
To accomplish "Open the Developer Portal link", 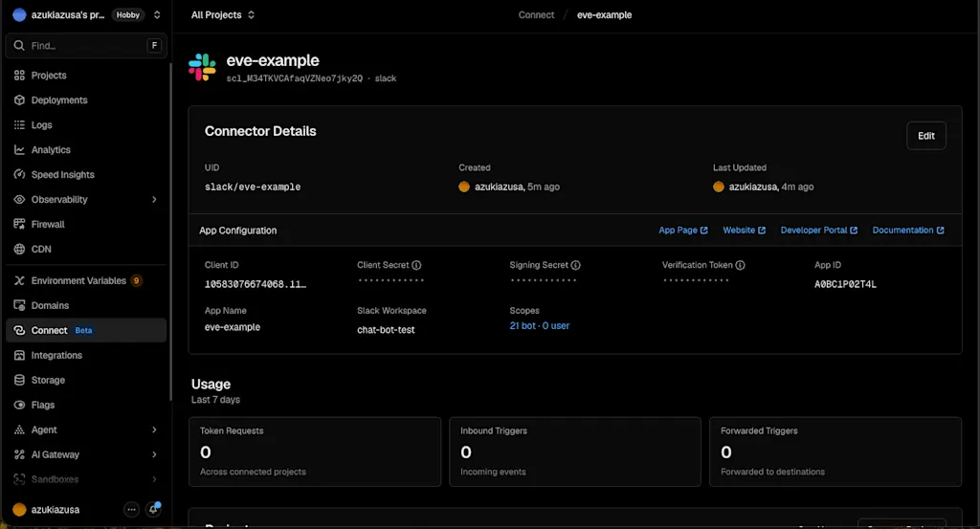I will (x=819, y=231).
